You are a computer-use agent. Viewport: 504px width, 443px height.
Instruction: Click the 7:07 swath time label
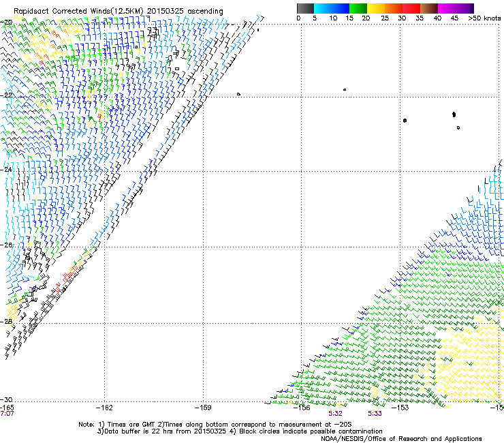click(7, 414)
